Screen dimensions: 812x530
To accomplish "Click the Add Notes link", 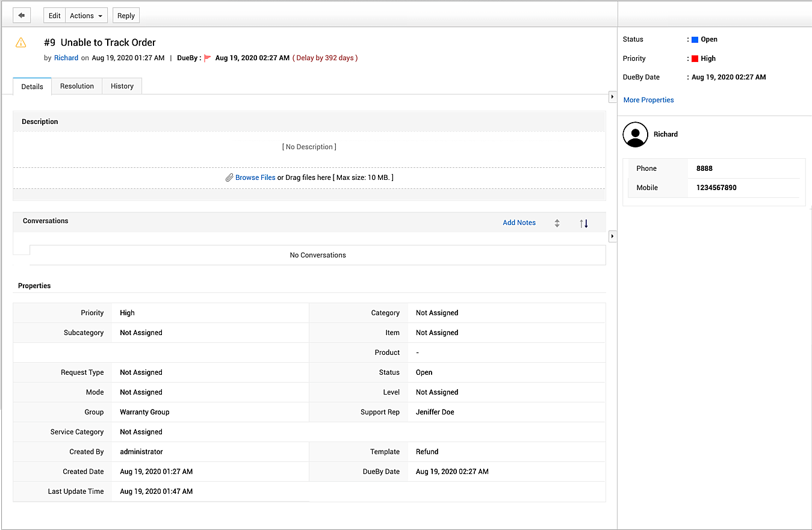I will coord(519,223).
